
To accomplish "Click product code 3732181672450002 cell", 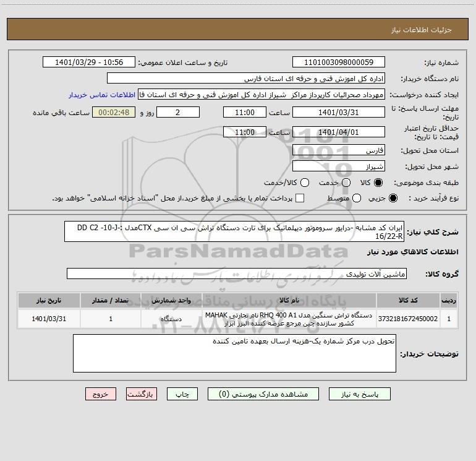I will 408,319.
